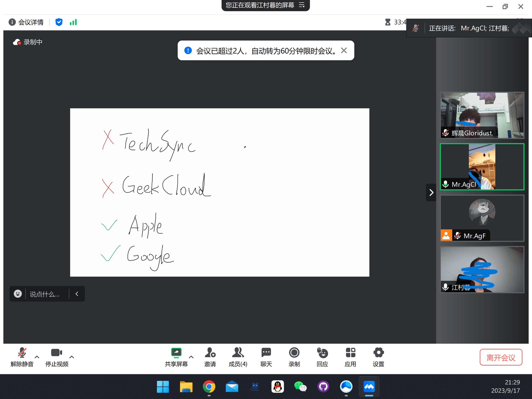Dismiss the 60-minute limit notification

pyautogui.click(x=344, y=50)
